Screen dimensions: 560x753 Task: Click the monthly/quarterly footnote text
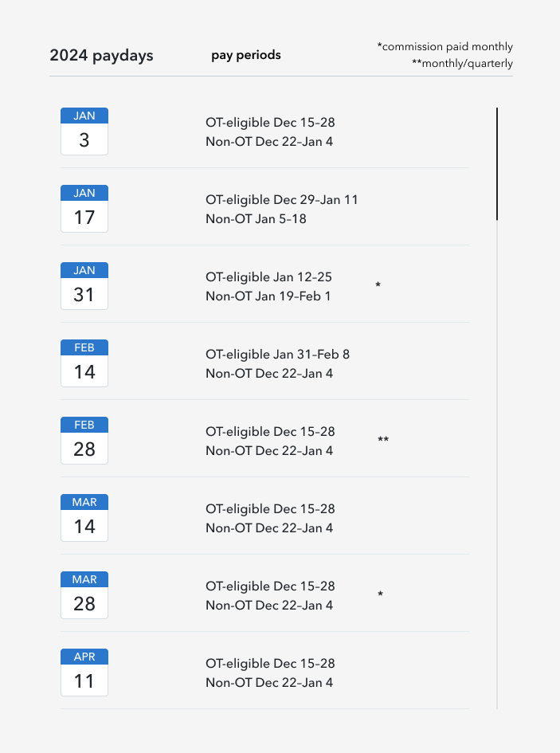click(x=462, y=64)
